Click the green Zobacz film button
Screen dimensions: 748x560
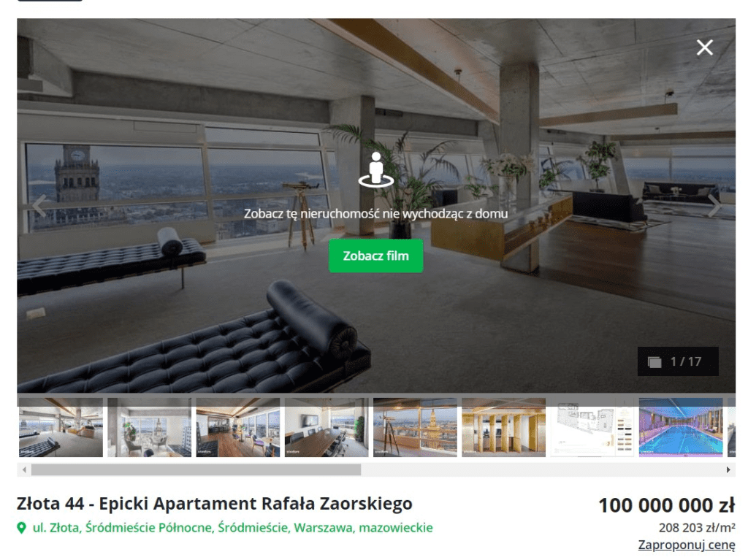point(376,256)
